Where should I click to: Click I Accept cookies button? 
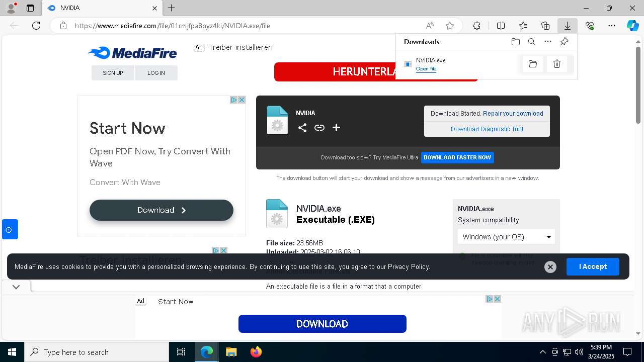tap(593, 266)
